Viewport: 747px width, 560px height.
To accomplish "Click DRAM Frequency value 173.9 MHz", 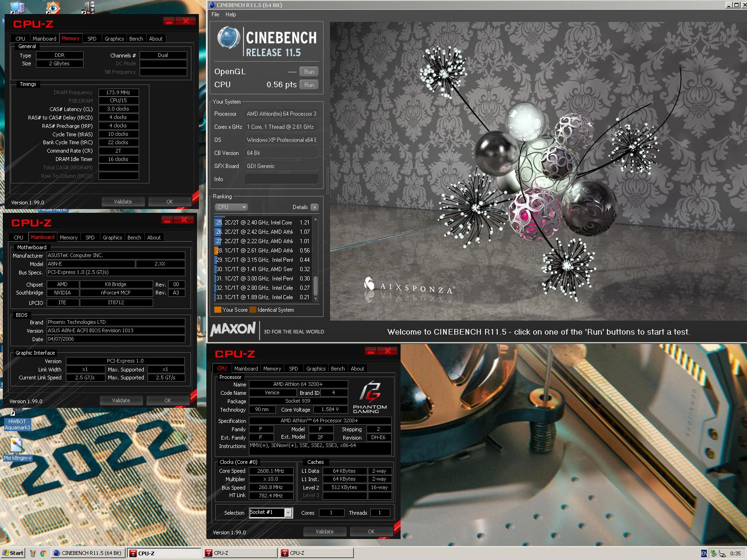I will [x=119, y=92].
